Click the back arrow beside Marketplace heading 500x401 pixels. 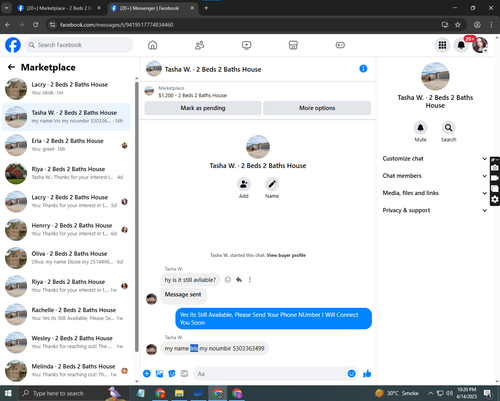[x=11, y=67]
